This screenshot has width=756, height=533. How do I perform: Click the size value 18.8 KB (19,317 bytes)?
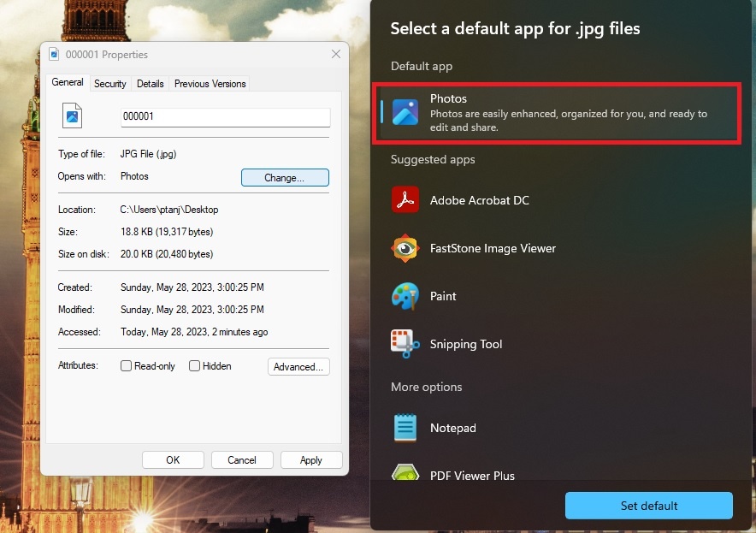click(x=167, y=232)
